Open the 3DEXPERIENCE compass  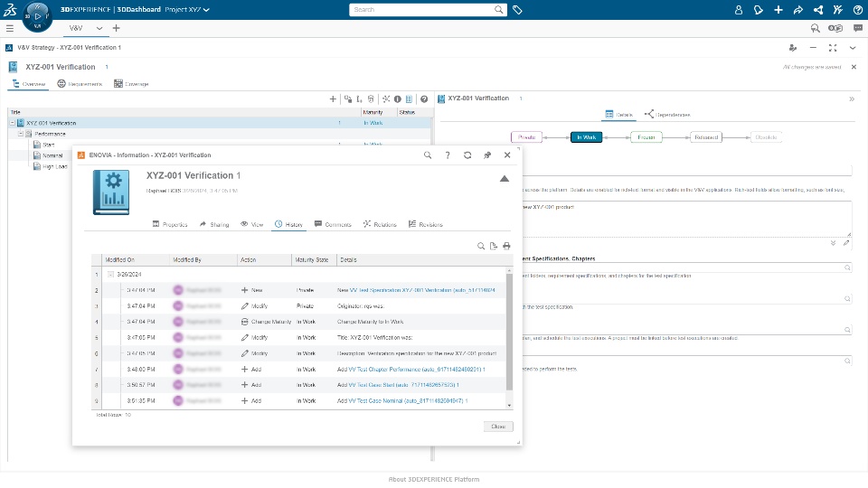(37, 16)
